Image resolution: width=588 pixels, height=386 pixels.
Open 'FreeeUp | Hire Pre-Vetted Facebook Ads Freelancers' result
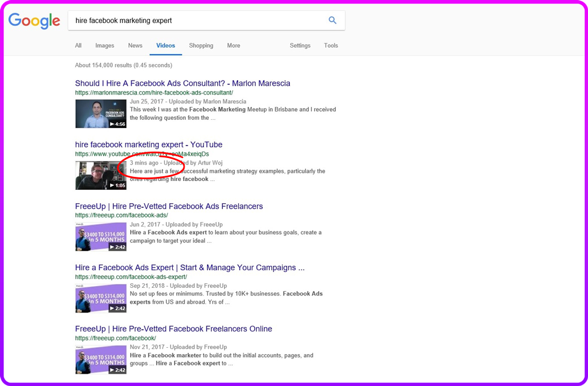click(x=169, y=206)
